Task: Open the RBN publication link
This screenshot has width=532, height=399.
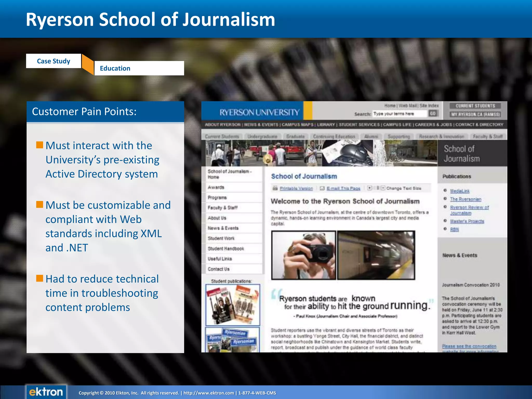Action: pyautogui.click(x=454, y=229)
